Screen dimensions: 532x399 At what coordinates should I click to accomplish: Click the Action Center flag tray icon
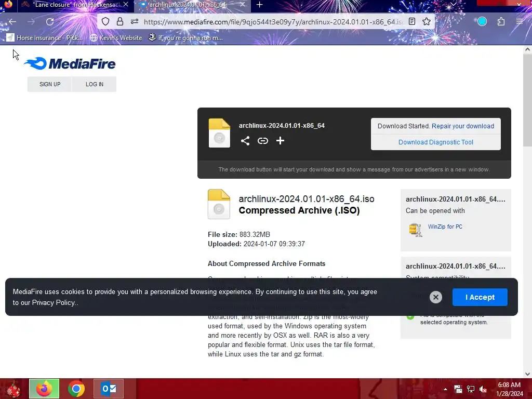pos(458,389)
